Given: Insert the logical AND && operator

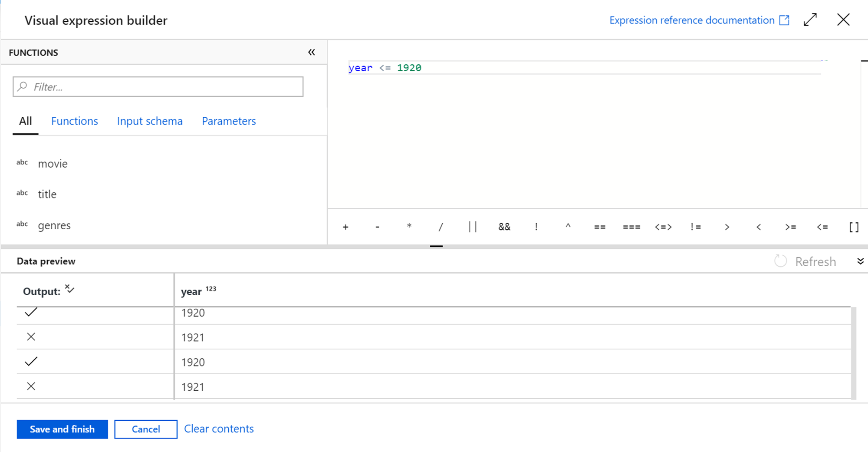Looking at the screenshot, I should (x=504, y=227).
